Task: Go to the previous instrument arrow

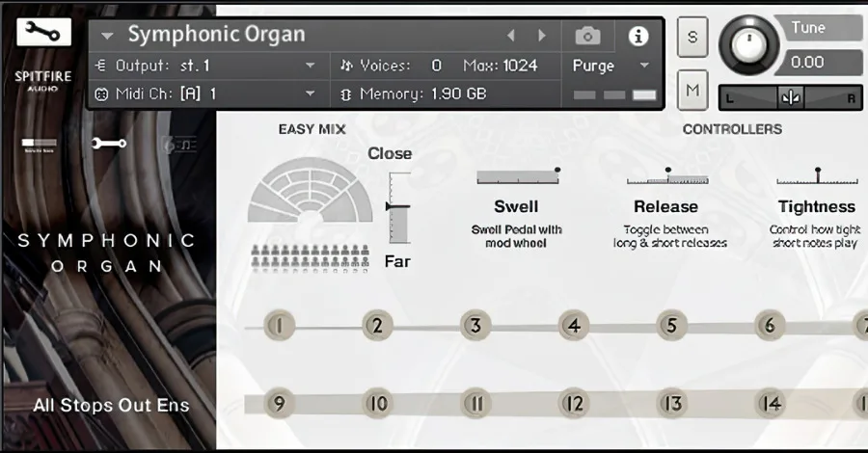Action: click(x=510, y=36)
